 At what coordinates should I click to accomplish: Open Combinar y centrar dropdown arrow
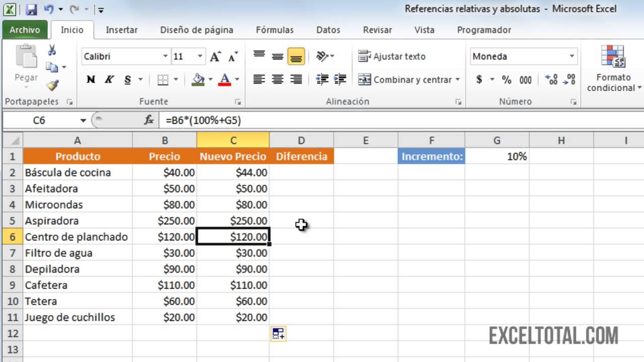(x=457, y=79)
